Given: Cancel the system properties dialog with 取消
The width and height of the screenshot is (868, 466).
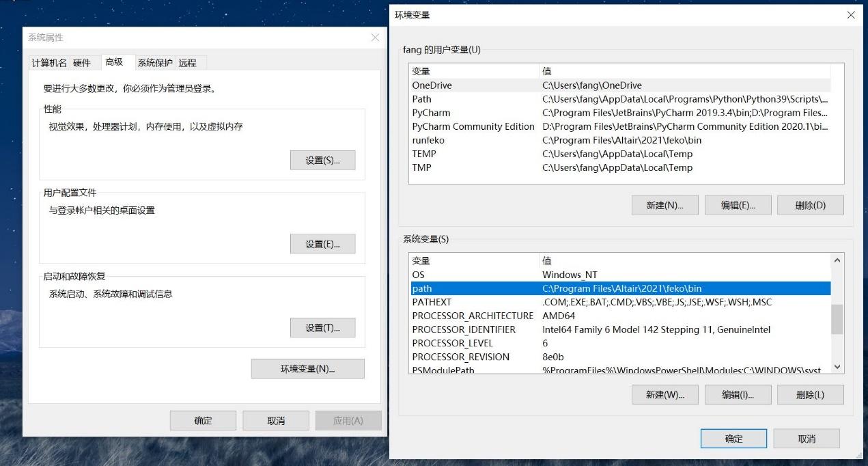Looking at the screenshot, I should [275, 420].
